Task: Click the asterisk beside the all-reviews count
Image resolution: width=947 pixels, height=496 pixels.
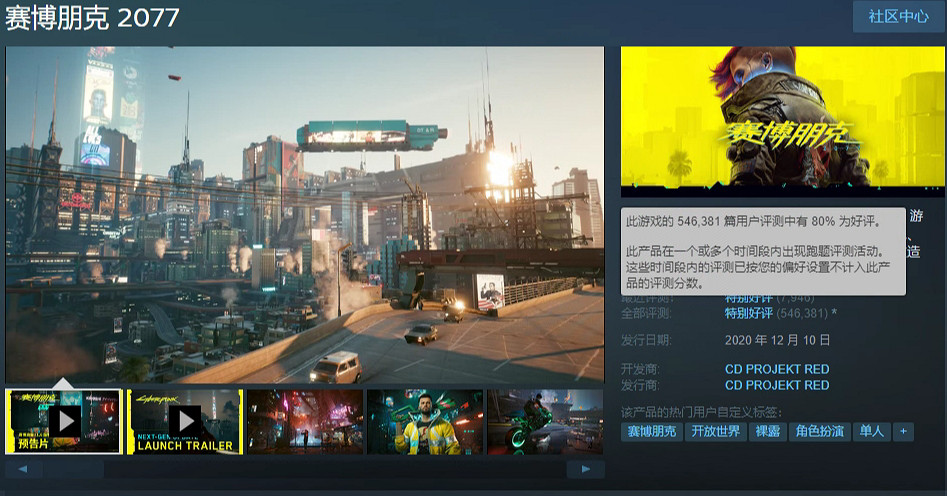Action: pyautogui.click(x=835, y=314)
